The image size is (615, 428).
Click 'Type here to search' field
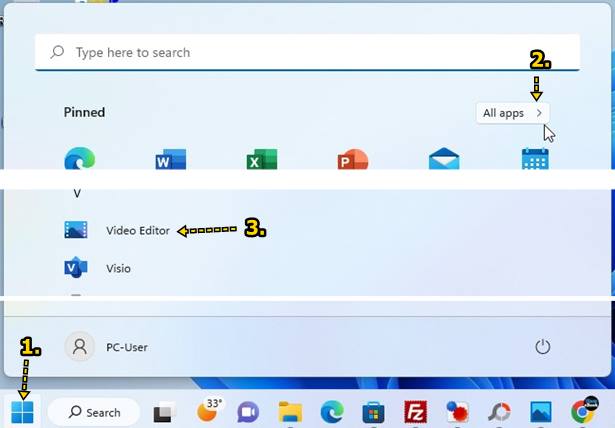pyautogui.click(x=307, y=52)
